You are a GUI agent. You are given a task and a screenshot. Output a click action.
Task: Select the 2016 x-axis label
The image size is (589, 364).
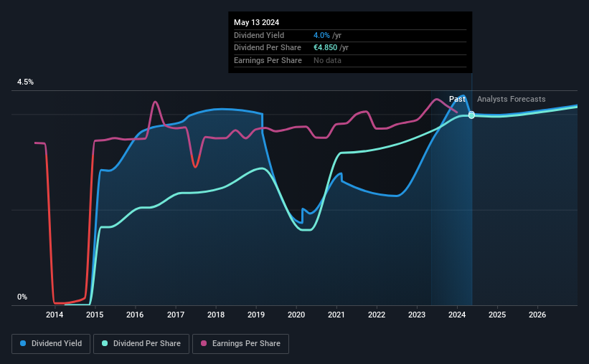[x=135, y=315]
